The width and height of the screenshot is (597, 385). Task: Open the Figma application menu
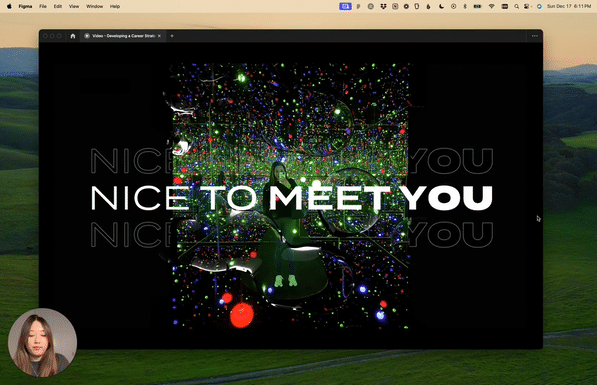pyautogui.click(x=25, y=6)
